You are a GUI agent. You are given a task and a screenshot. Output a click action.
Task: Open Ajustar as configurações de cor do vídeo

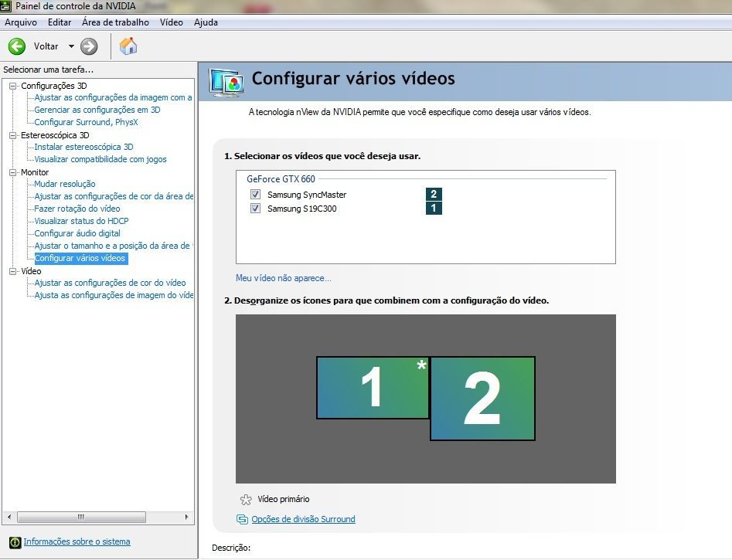pyautogui.click(x=110, y=283)
